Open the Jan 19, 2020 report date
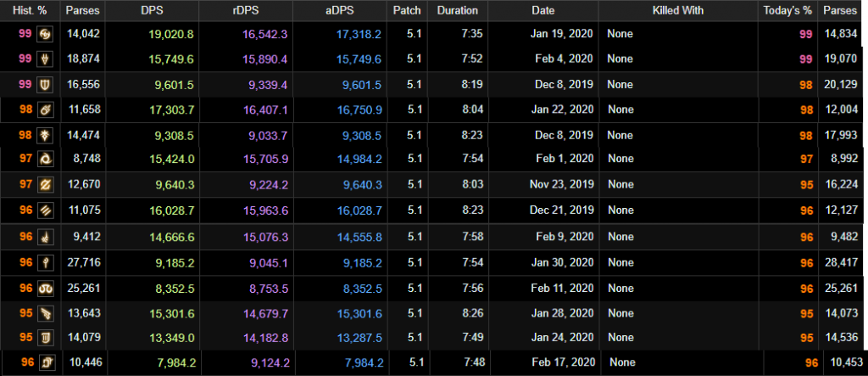 coord(564,34)
